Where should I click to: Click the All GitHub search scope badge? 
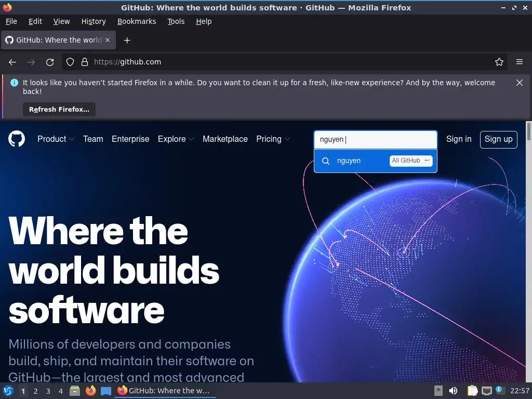(411, 161)
